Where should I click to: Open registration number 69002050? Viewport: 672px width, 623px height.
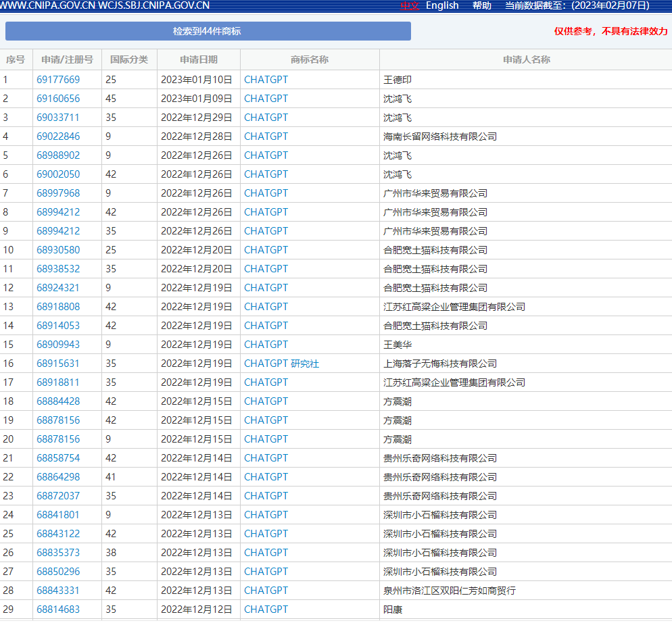tap(58, 174)
